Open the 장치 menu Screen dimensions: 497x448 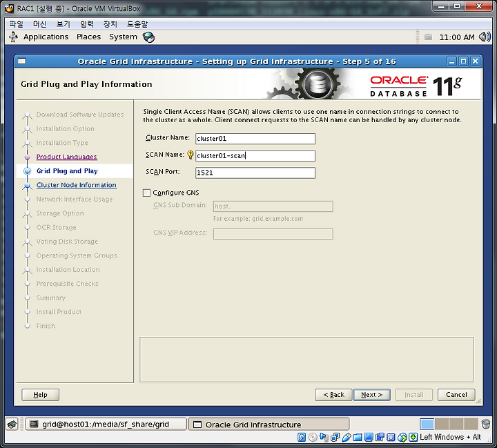pyautogui.click(x=110, y=24)
